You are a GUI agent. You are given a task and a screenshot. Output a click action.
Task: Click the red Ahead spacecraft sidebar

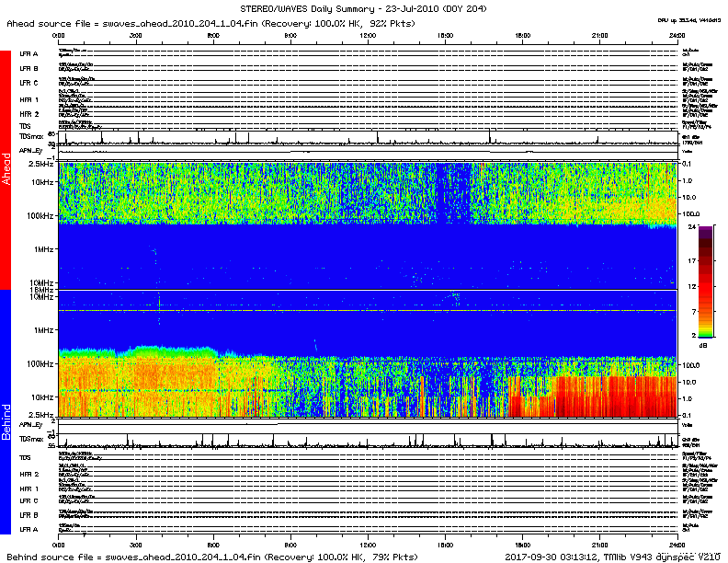(x=6, y=170)
